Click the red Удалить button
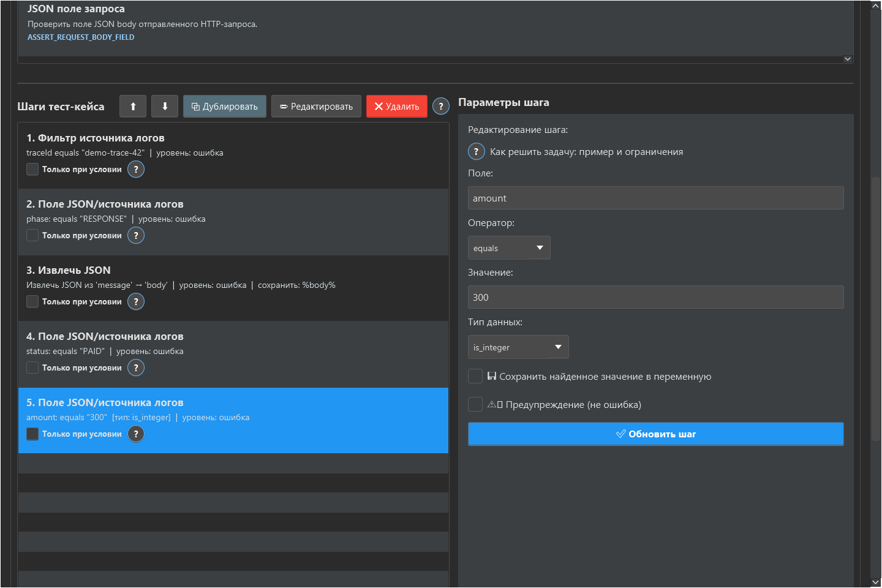The width and height of the screenshot is (882, 588). coord(397,106)
